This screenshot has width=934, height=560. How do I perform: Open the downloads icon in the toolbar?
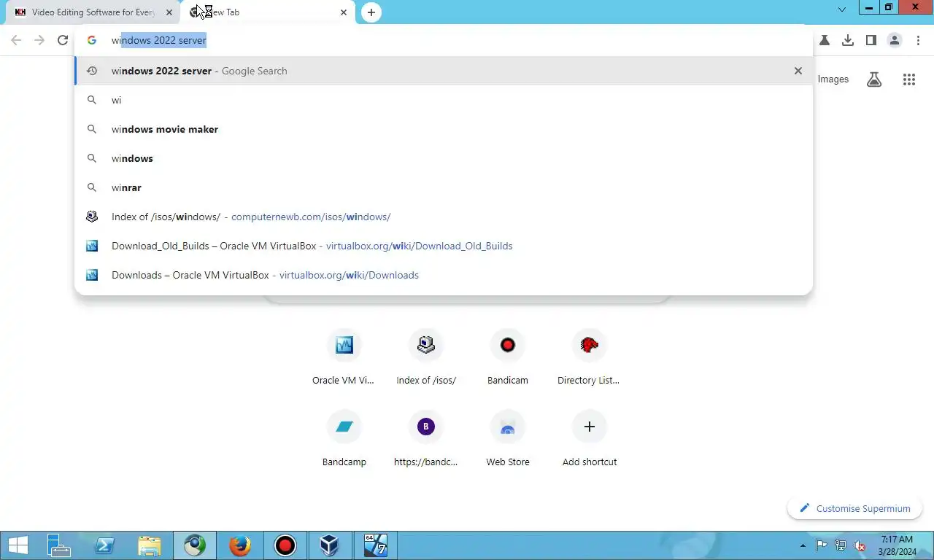coord(848,41)
